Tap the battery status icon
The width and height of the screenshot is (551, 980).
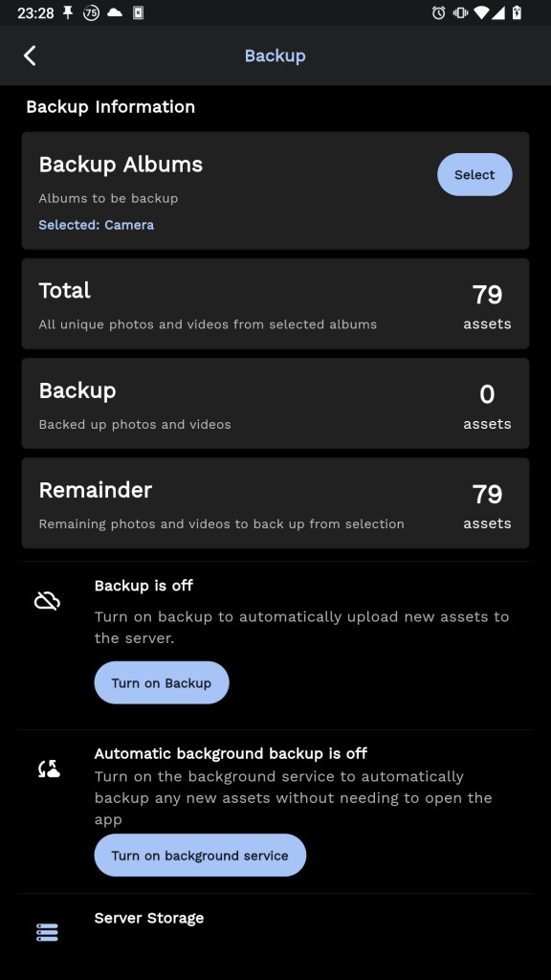(x=517, y=12)
